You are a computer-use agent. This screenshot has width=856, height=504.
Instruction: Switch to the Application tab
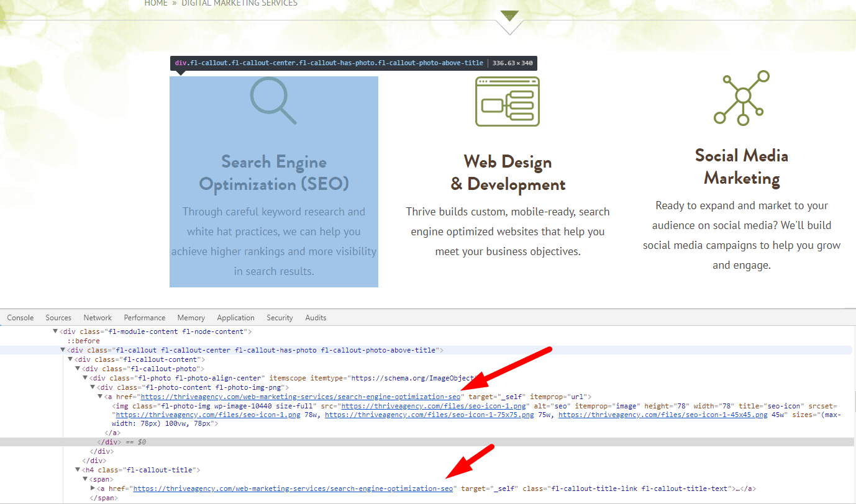coord(235,317)
